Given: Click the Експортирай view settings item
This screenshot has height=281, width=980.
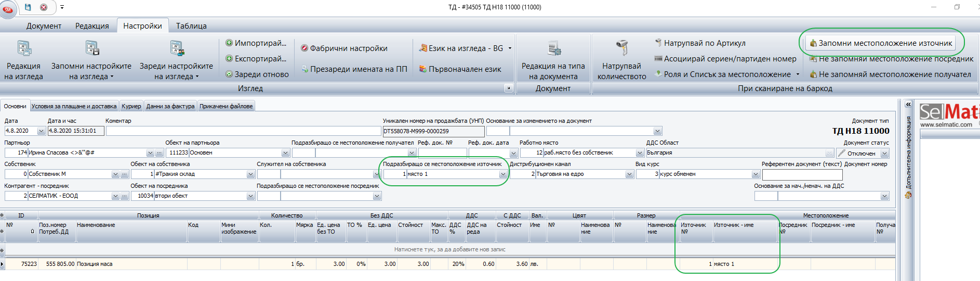Looking at the screenshot, I should pyautogui.click(x=256, y=58).
